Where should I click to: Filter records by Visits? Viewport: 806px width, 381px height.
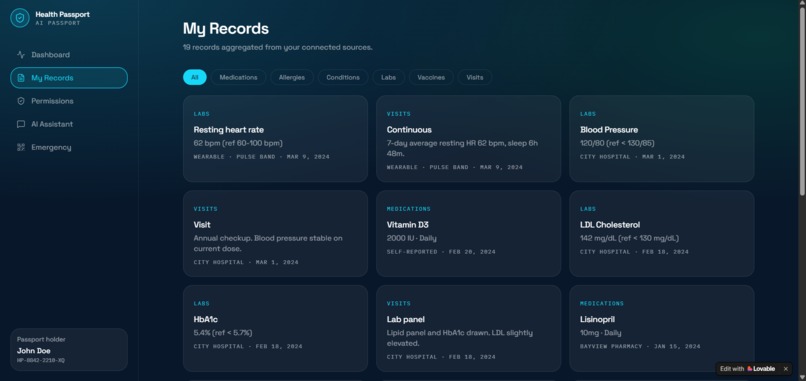pyautogui.click(x=474, y=77)
